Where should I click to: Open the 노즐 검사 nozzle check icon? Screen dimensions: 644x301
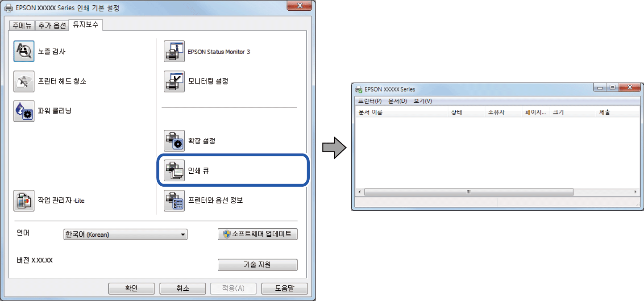(24, 51)
